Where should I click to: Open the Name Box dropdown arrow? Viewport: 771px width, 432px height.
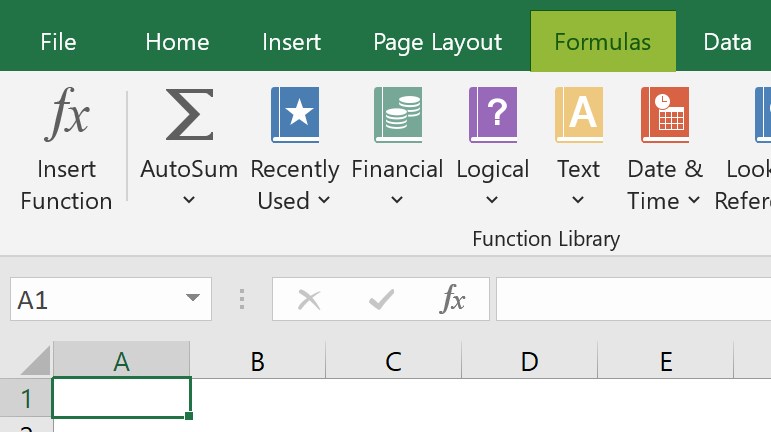click(193, 297)
